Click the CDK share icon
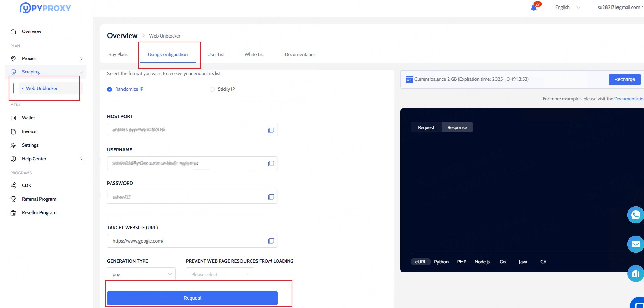 (13, 186)
